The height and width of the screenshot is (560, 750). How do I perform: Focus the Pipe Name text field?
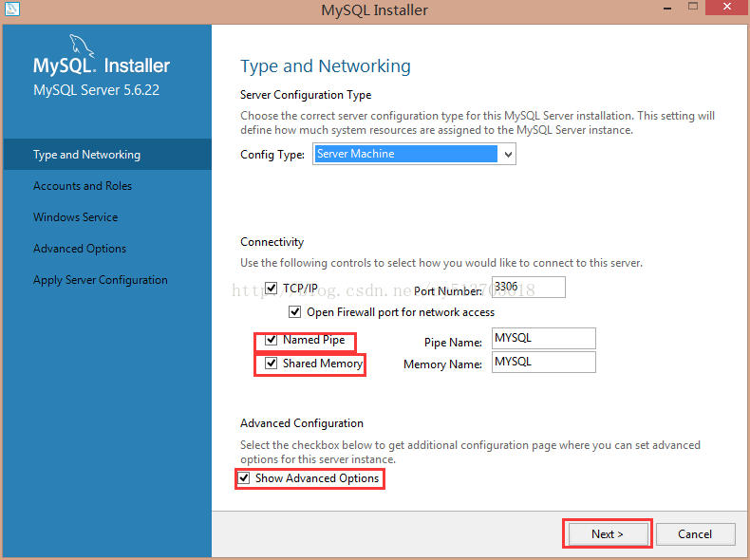[543, 339]
